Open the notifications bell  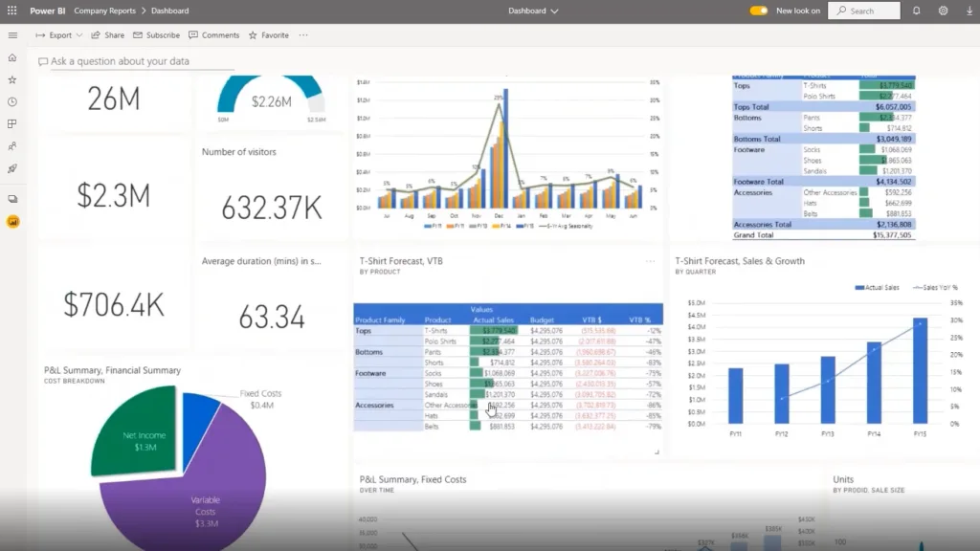click(x=916, y=11)
